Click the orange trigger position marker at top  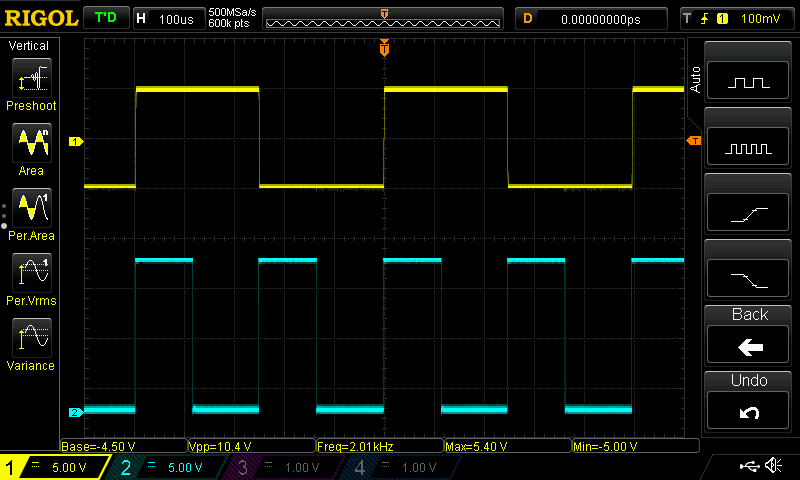[x=384, y=48]
